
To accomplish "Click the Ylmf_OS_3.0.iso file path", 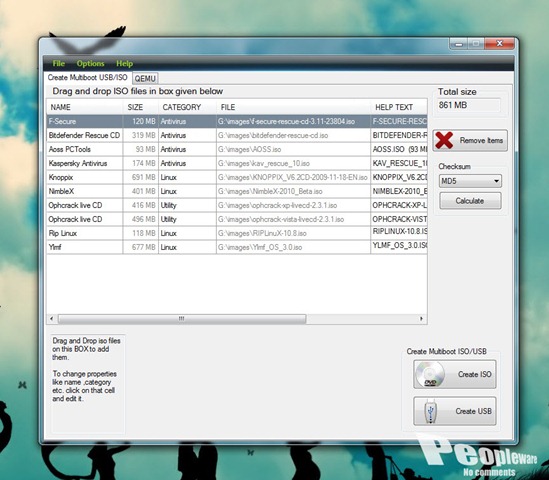I will coord(293,248).
